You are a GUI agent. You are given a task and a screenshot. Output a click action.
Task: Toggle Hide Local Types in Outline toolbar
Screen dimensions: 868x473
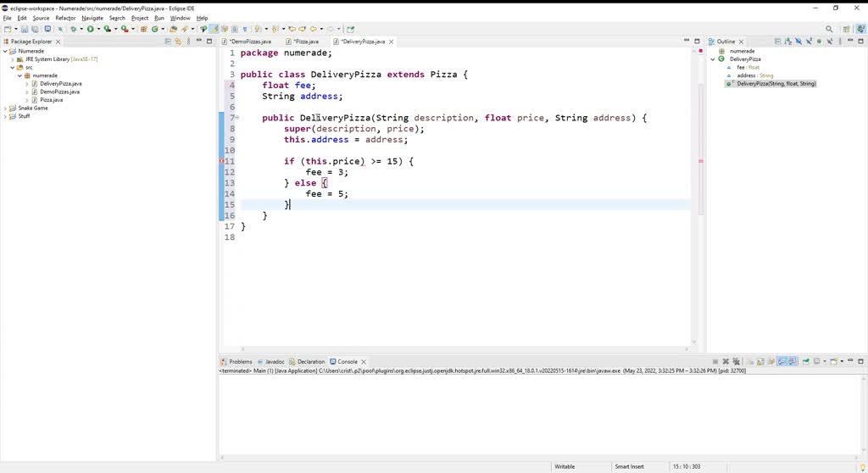830,42
